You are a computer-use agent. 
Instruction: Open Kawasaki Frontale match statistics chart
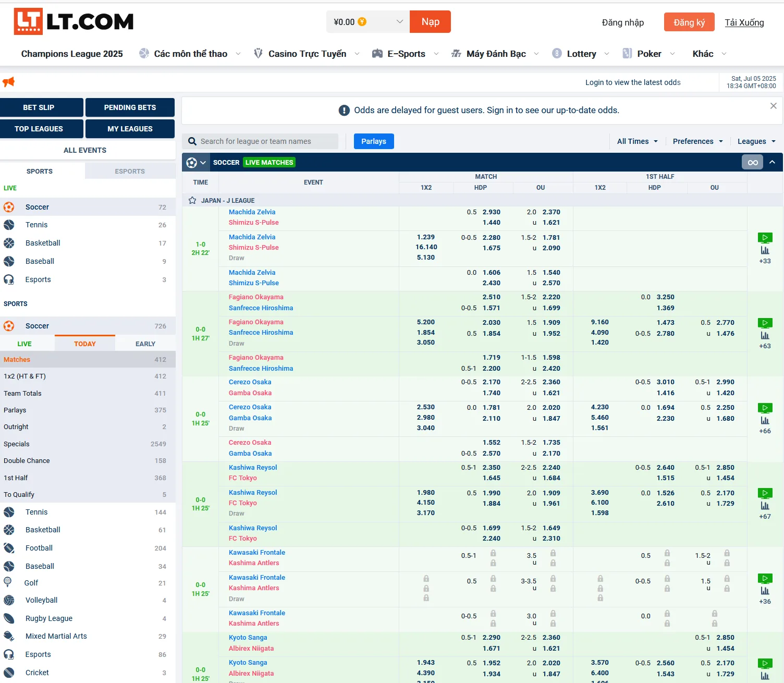pyautogui.click(x=765, y=591)
